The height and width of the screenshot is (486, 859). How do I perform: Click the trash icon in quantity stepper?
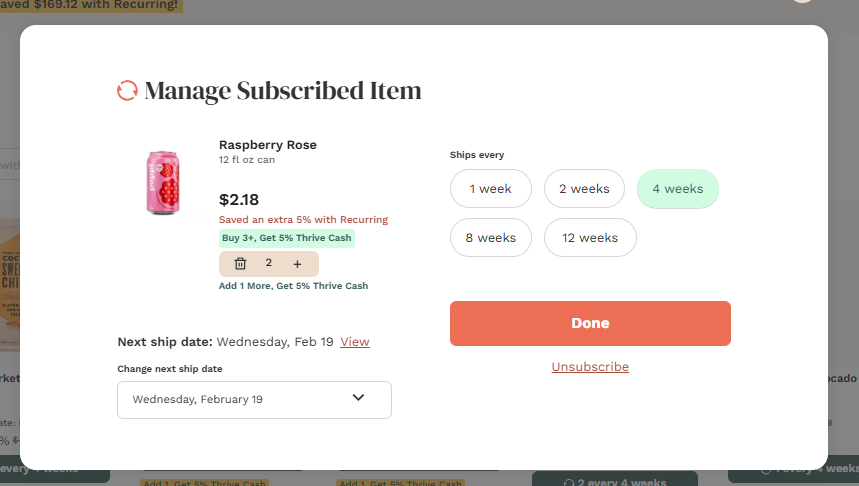click(x=240, y=264)
